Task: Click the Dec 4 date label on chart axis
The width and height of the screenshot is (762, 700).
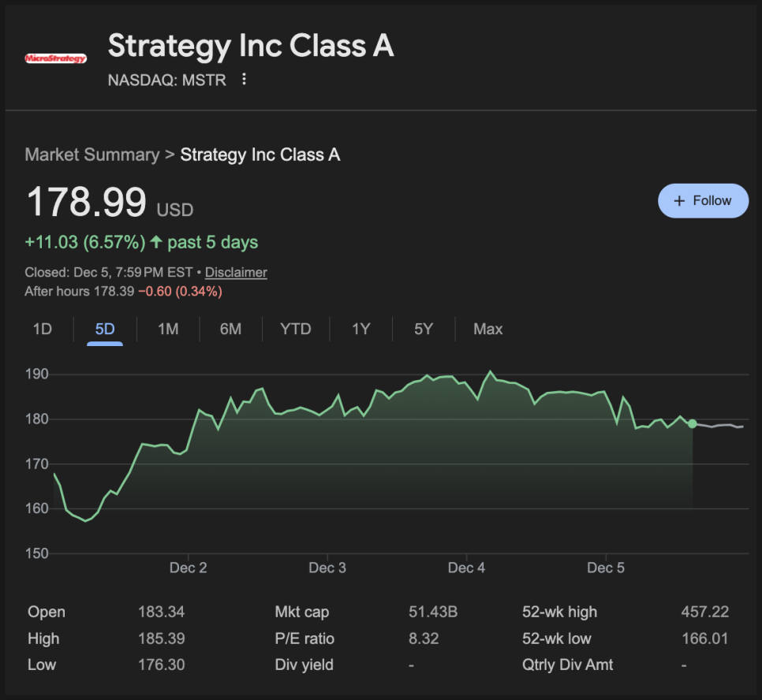Action: 466,568
